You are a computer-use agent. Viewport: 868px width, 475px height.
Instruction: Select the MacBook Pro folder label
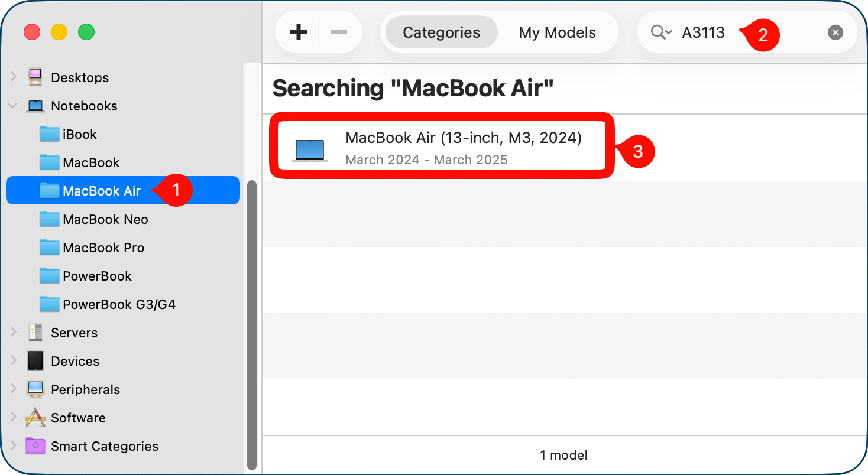click(103, 248)
